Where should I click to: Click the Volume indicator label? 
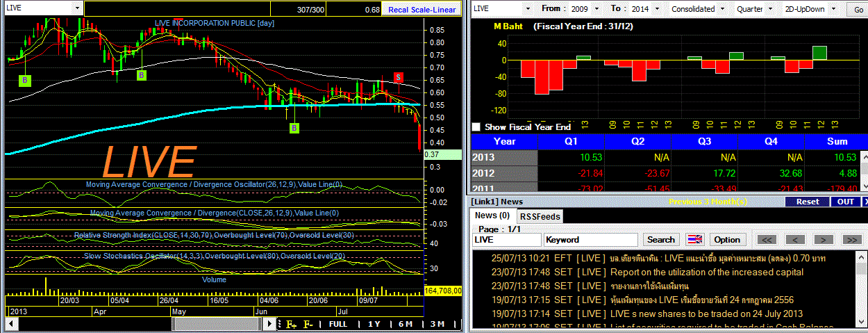tap(214, 279)
